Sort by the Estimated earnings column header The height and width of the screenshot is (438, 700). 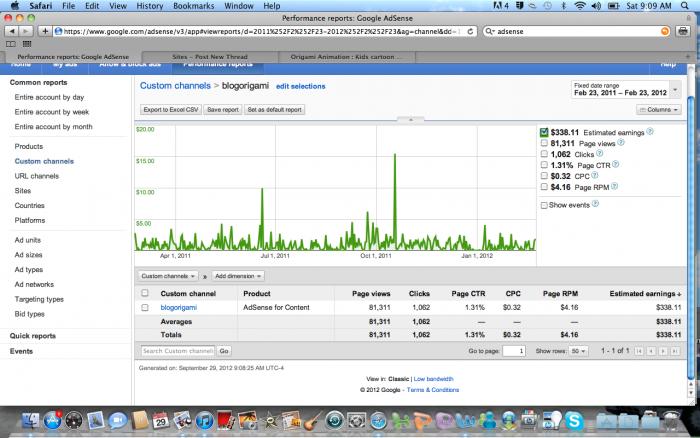tap(645, 294)
